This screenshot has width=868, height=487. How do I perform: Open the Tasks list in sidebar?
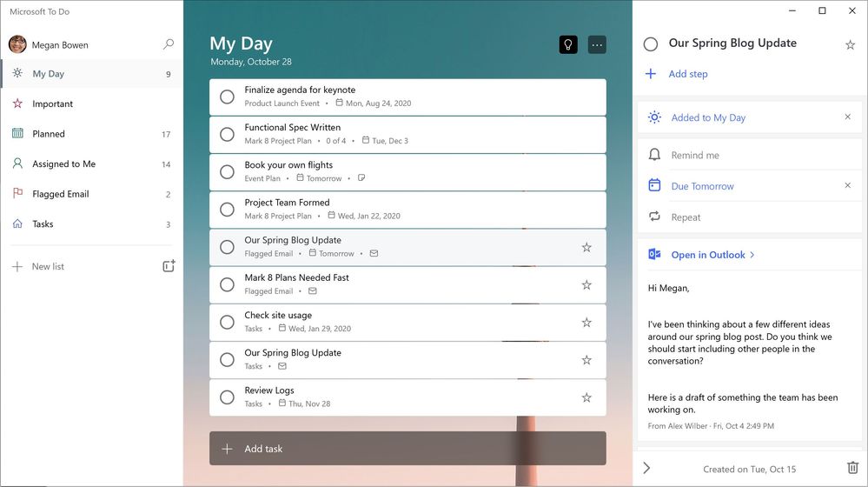point(92,223)
